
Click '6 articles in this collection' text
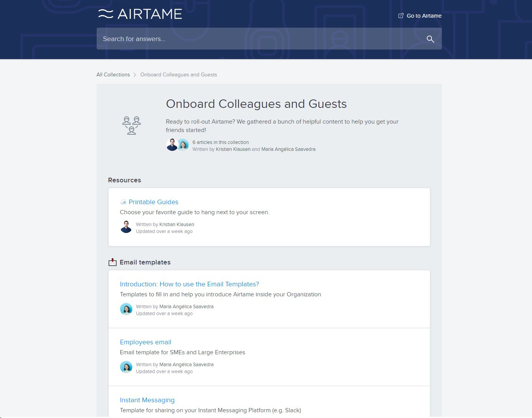coord(221,142)
